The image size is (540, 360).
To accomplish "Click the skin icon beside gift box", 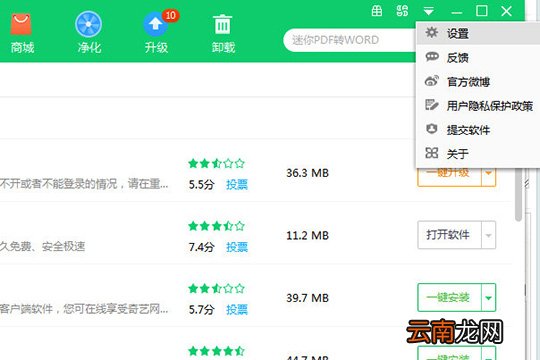I will (x=402, y=11).
